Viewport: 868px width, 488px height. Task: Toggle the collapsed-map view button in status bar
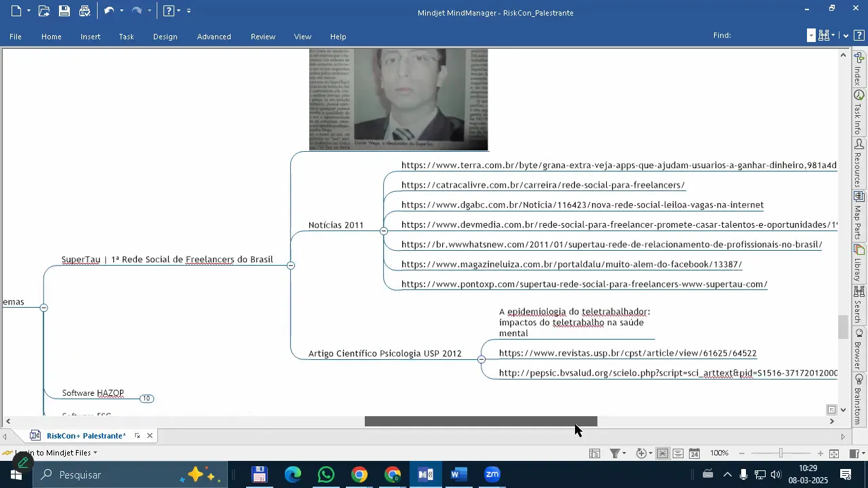pyautogui.click(x=663, y=453)
